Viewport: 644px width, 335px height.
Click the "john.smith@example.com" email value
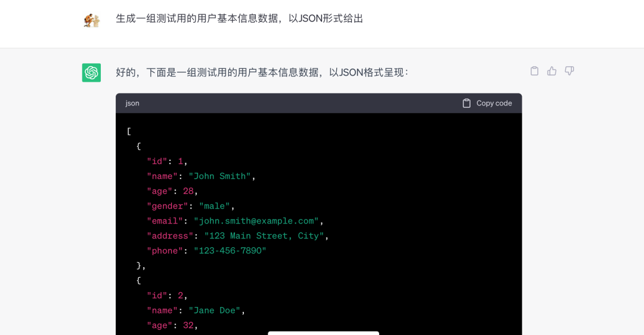(x=256, y=221)
